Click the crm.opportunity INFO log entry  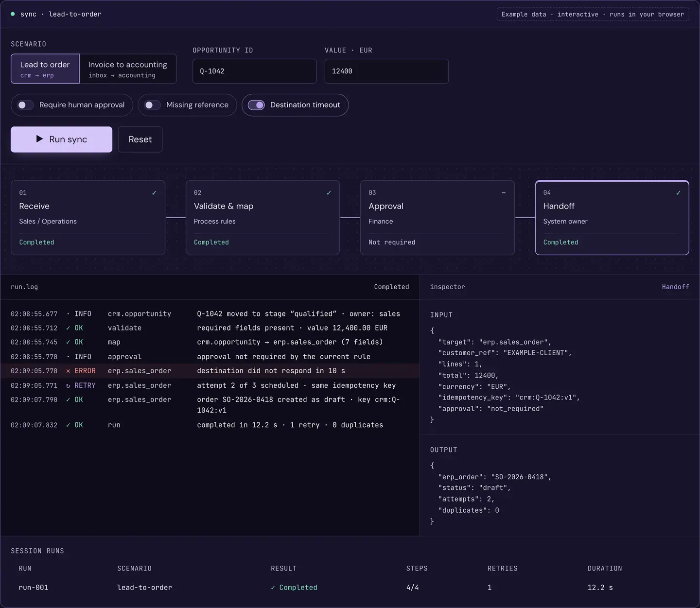click(210, 314)
